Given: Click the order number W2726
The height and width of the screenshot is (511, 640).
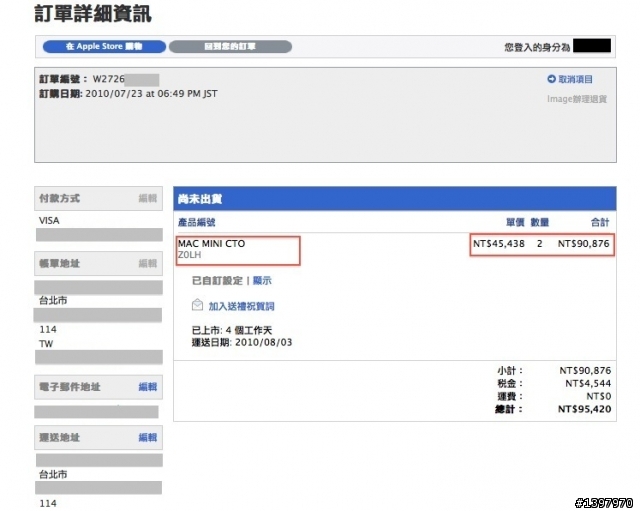Looking at the screenshot, I should coord(109,79).
